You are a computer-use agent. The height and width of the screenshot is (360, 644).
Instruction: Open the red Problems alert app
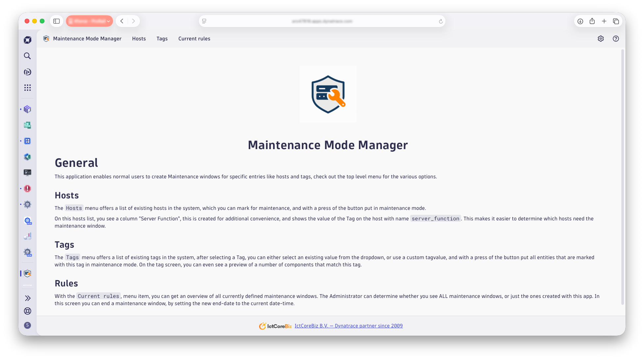coord(27,189)
